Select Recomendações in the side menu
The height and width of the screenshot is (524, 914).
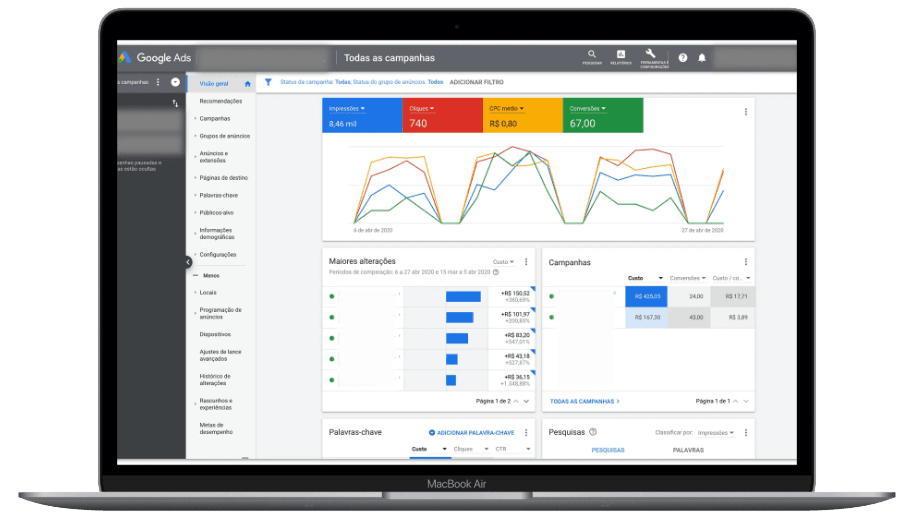coord(220,101)
